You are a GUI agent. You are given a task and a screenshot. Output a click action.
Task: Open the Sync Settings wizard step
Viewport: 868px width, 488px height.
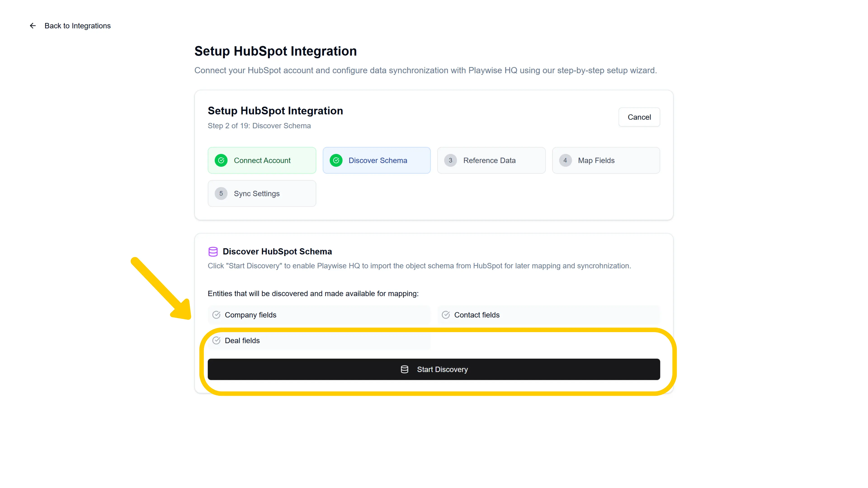(262, 193)
